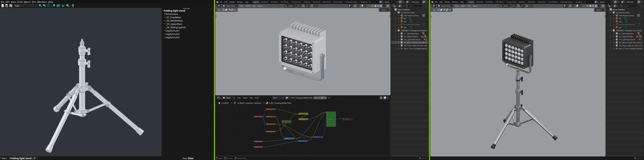Image resolution: width=644 pixels, height=160 pixels.
Task: Open the FreeCAD Macro menu
Action: point(27,2)
